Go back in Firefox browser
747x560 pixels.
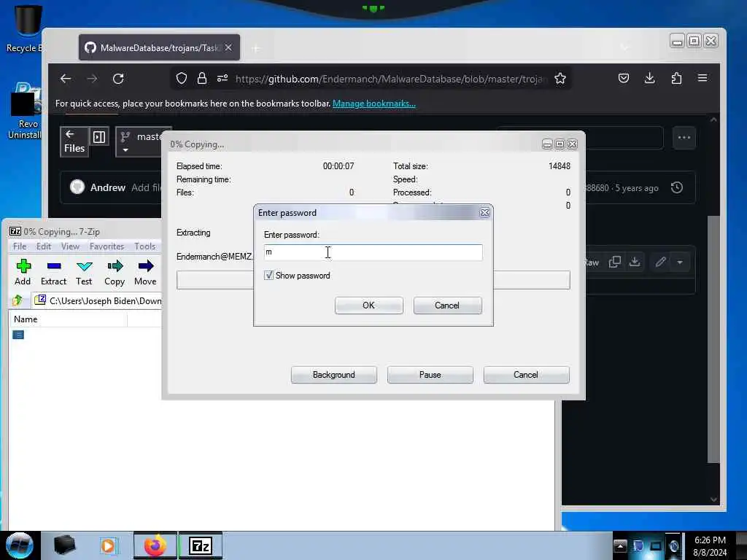(x=66, y=79)
